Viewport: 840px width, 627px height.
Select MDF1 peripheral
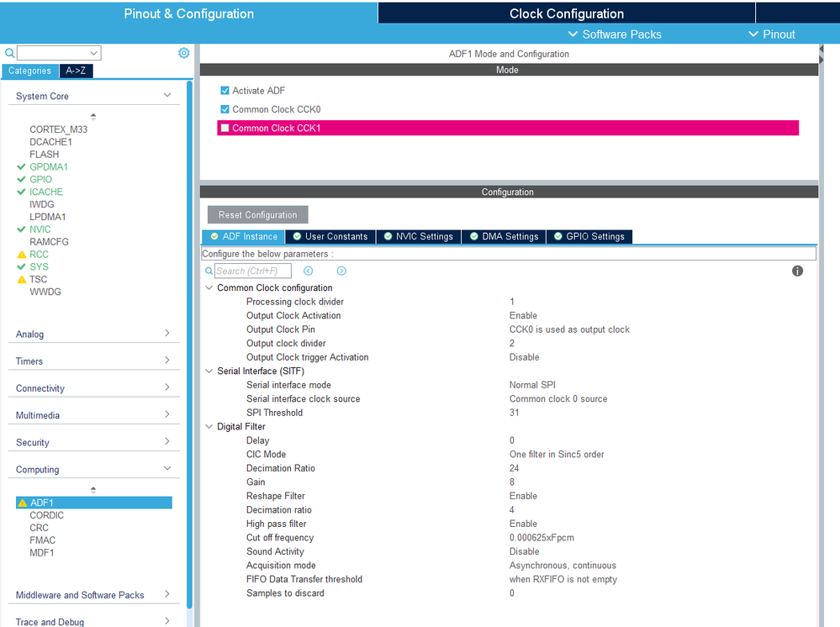click(x=42, y=552)
